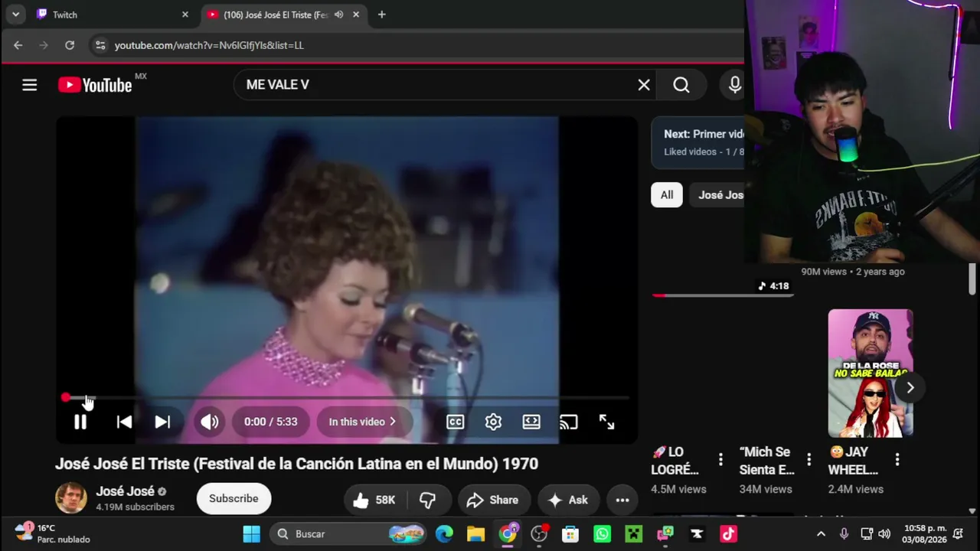Open the Windows Start menu
980x551 pixels.
(x=251, y=534)
